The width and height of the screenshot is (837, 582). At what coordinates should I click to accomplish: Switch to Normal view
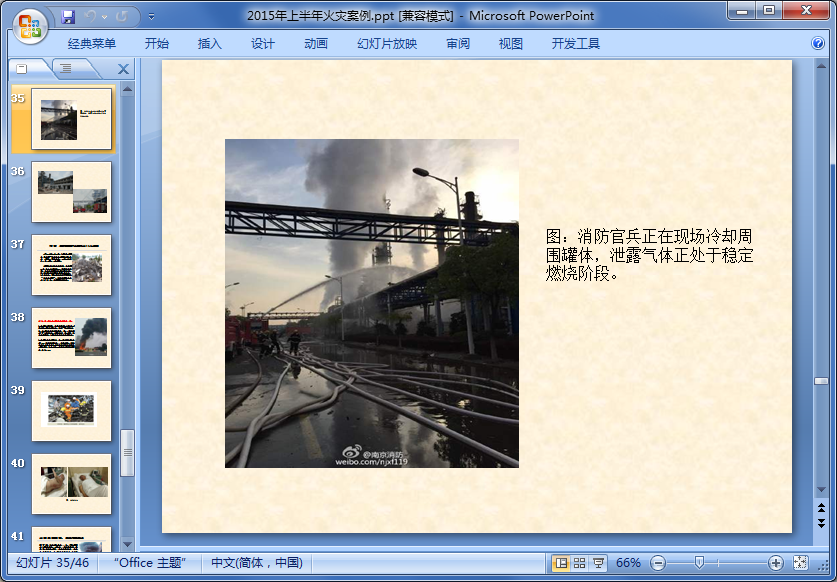click(560, 562)
